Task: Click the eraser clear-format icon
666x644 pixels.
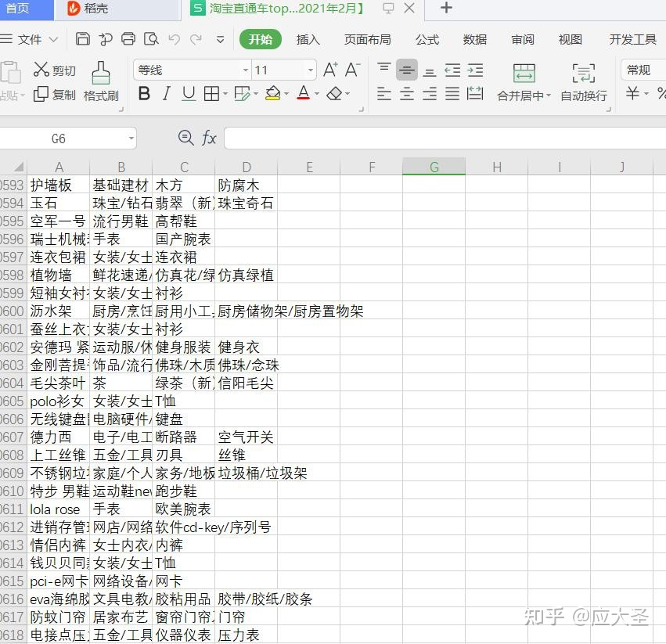Action: click(334, 93)
